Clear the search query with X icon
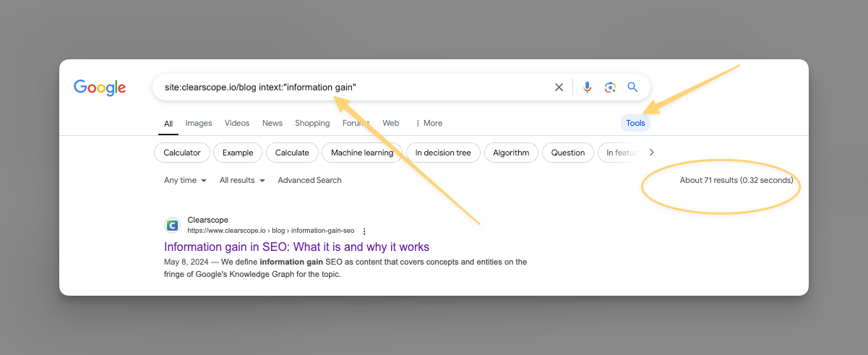The image size is (868, 355). (559, 87)
